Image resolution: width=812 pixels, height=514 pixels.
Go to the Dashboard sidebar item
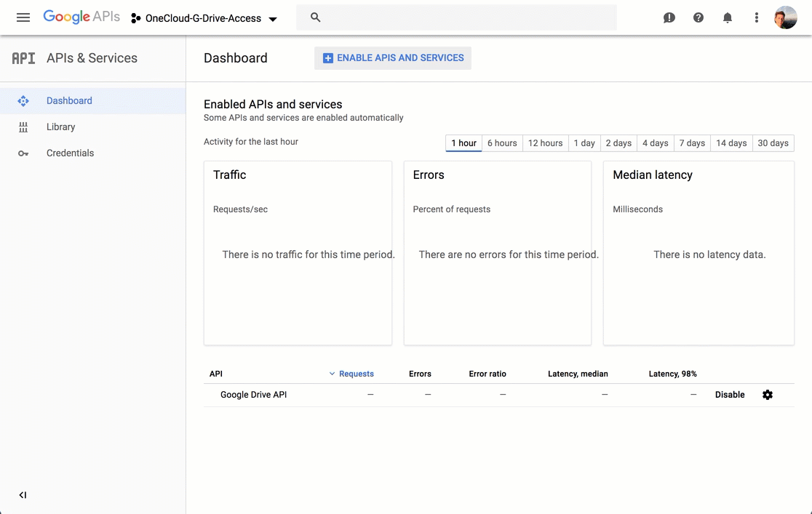click(69, 101)
